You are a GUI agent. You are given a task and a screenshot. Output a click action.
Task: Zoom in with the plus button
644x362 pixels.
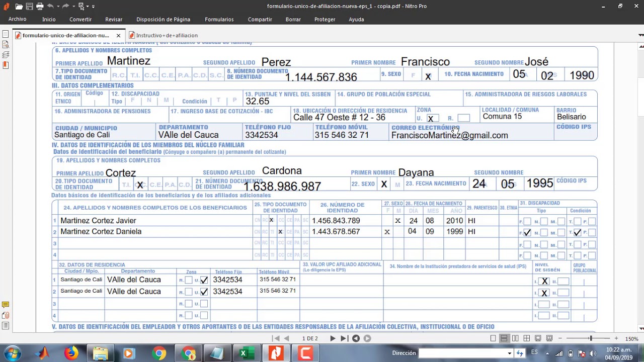pos(616,338)
